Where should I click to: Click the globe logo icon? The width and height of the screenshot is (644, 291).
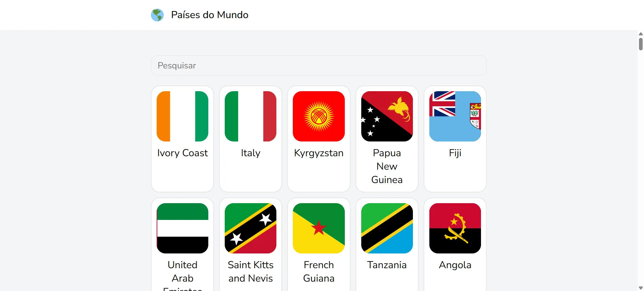[157, 15]
